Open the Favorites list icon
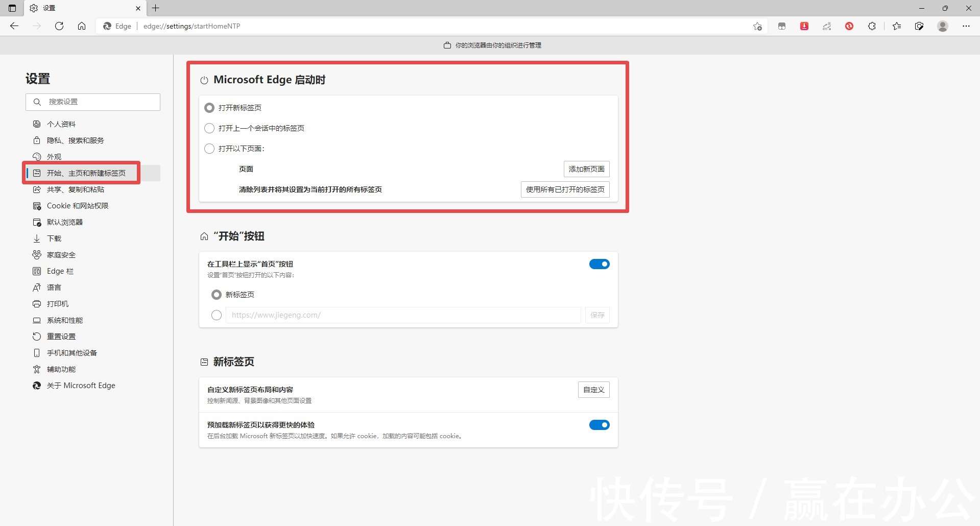This screenshot has height=526, width=980. point(897,26)
